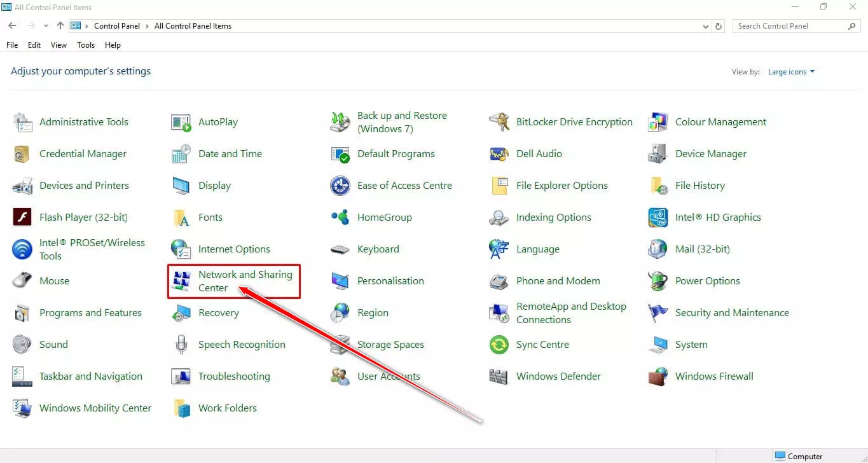Viewport: 868px width, 463px height.
Task: Open the Credential Manager safe icon
Action: [22, 154]
